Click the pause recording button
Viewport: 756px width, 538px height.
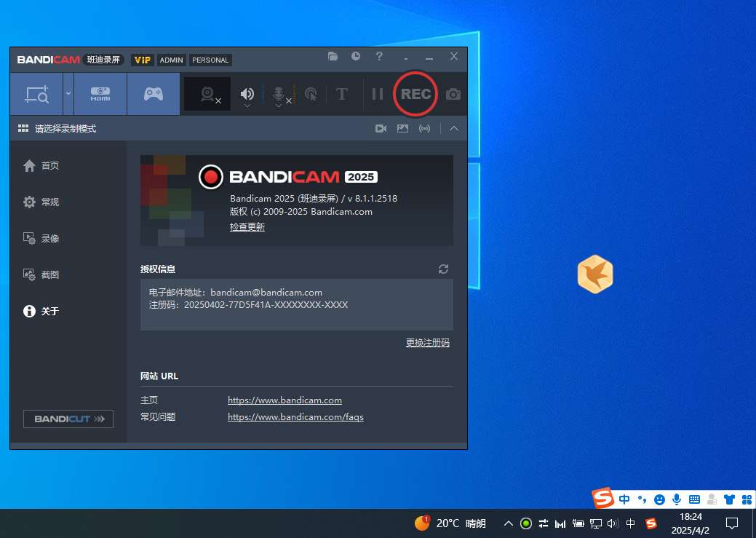pyautogui.click(x=378, y=94)
